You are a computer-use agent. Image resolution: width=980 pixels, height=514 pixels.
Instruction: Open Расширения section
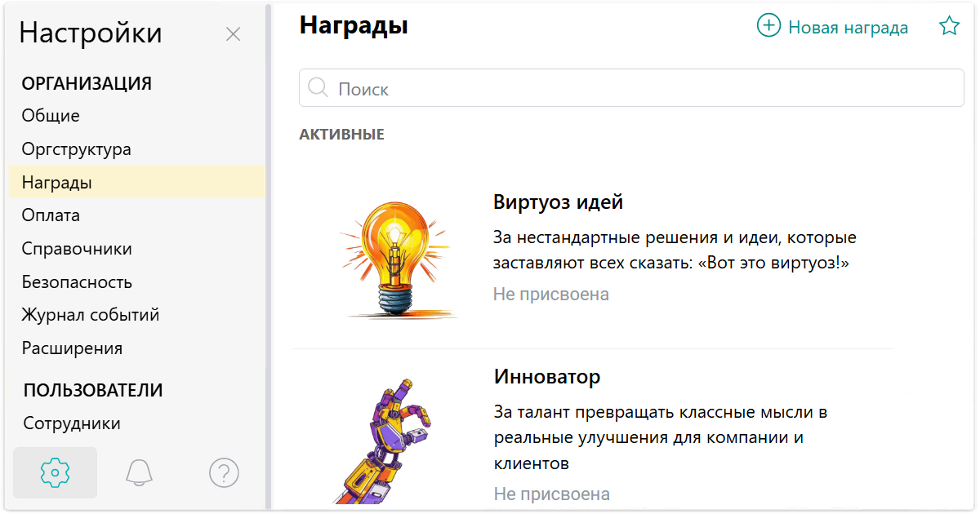tap(72, 348)
